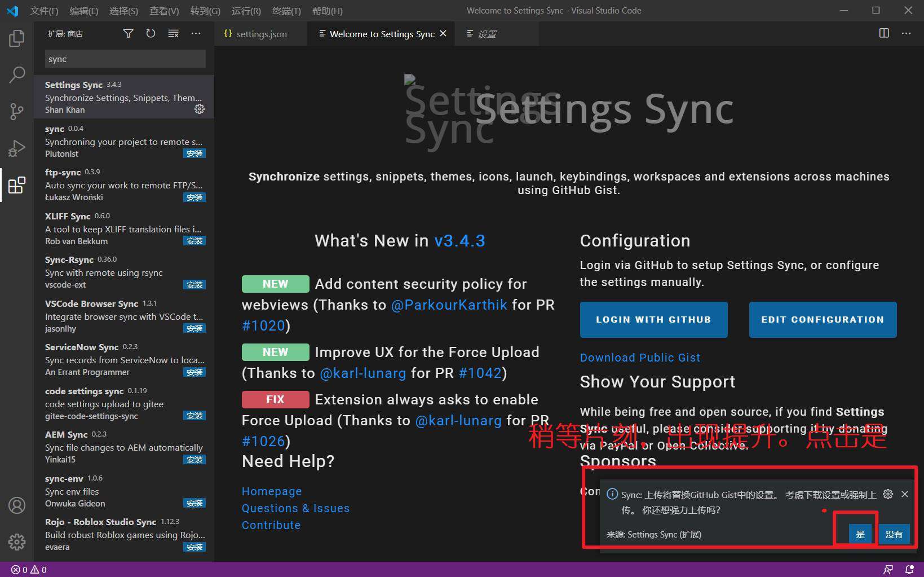Dismiss the Sync notification
Viewport: 924px width, 577px height.
(905, 494)
